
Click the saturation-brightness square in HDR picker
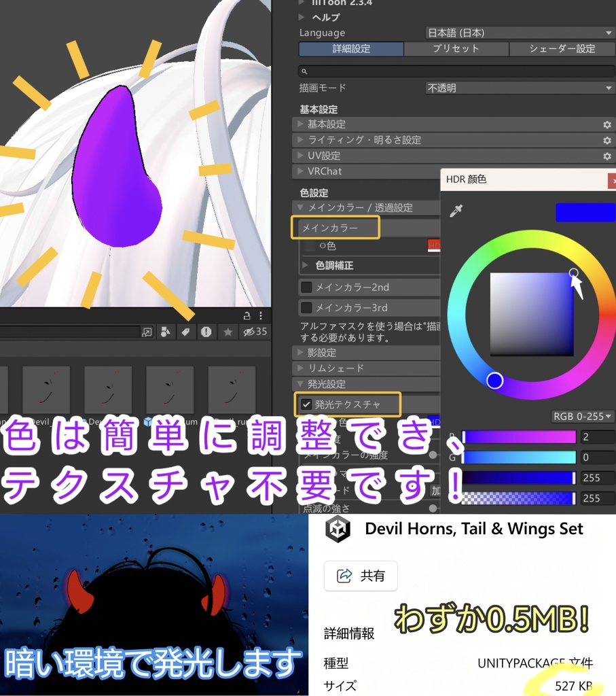coord(532,314)
